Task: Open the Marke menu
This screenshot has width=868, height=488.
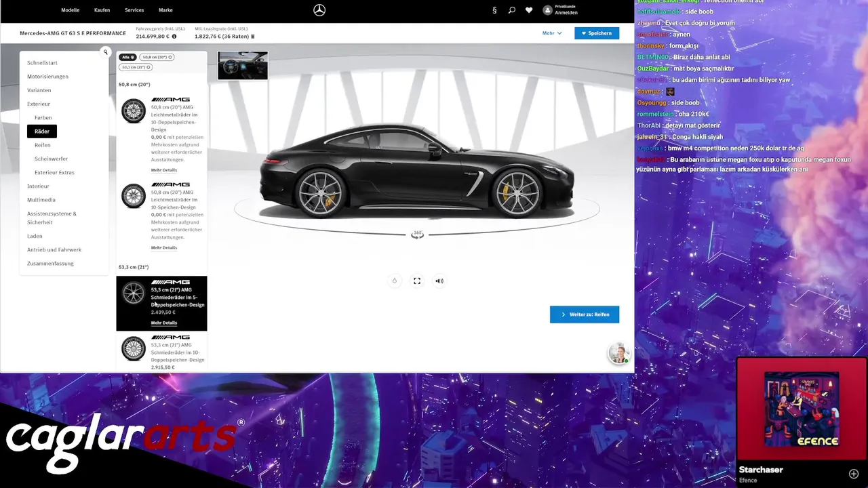Action: point(165,10)
